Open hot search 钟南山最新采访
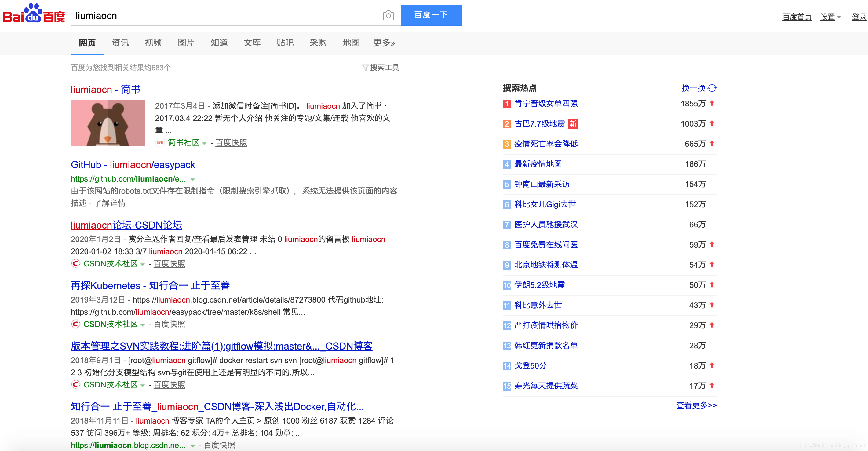This screenshot has width=868, height=451. (x=542, y=184)
